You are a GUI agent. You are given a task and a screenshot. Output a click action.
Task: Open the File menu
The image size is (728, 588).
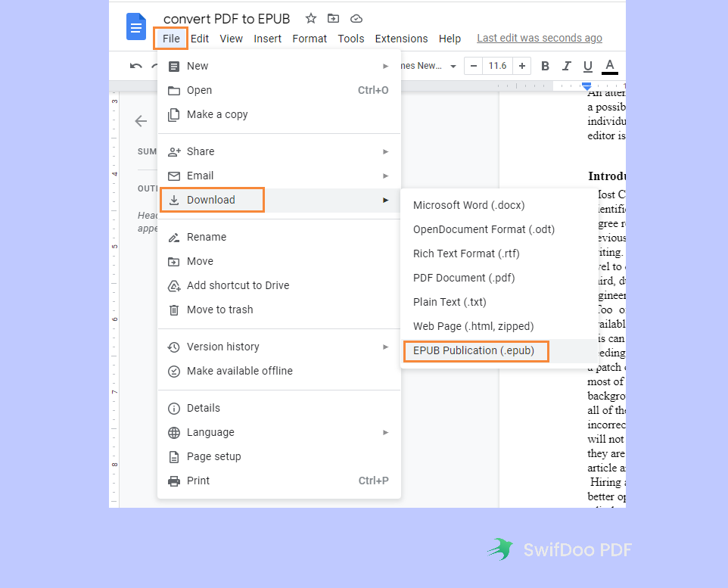(x=171, y=39)
